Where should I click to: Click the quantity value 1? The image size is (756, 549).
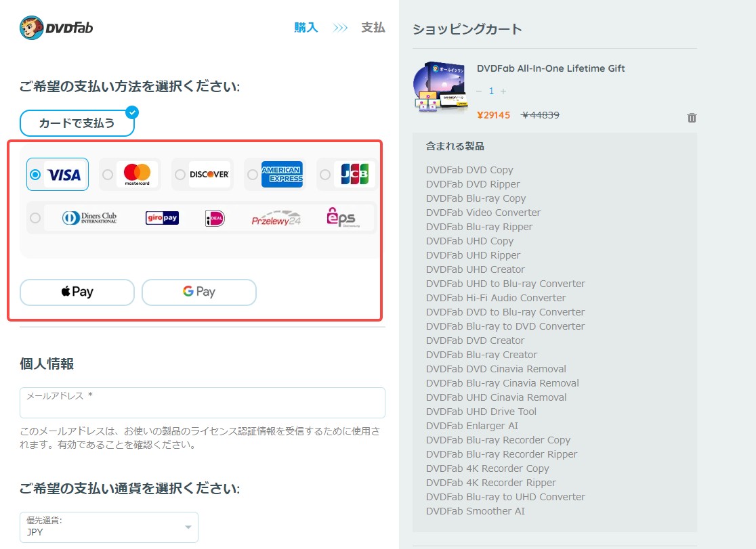(491, 91)
